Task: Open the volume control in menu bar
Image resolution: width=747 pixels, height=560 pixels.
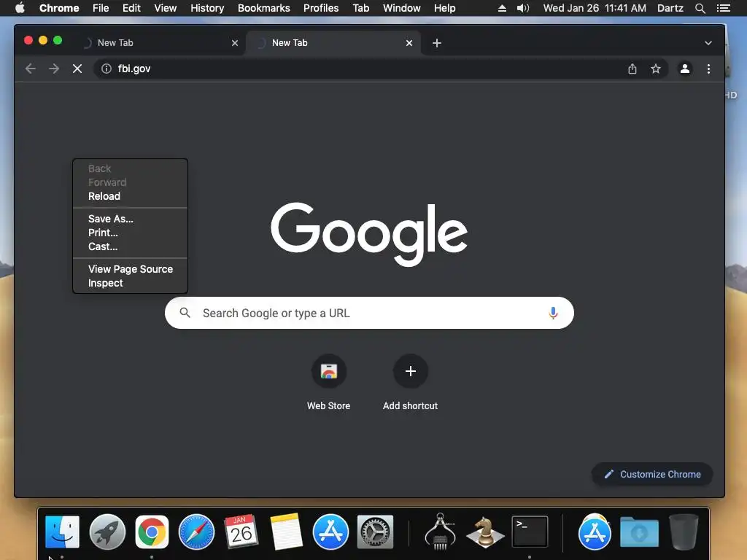Action: click(523, 8)
